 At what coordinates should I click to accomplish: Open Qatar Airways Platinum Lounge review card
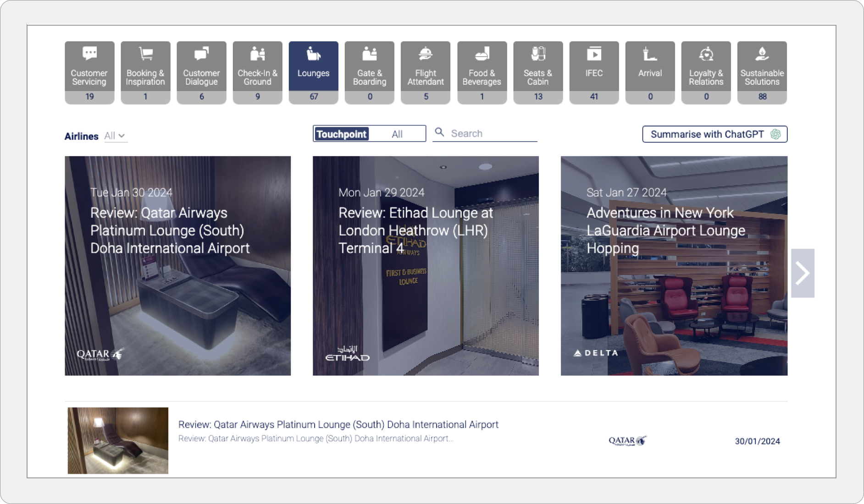[177, 266]
